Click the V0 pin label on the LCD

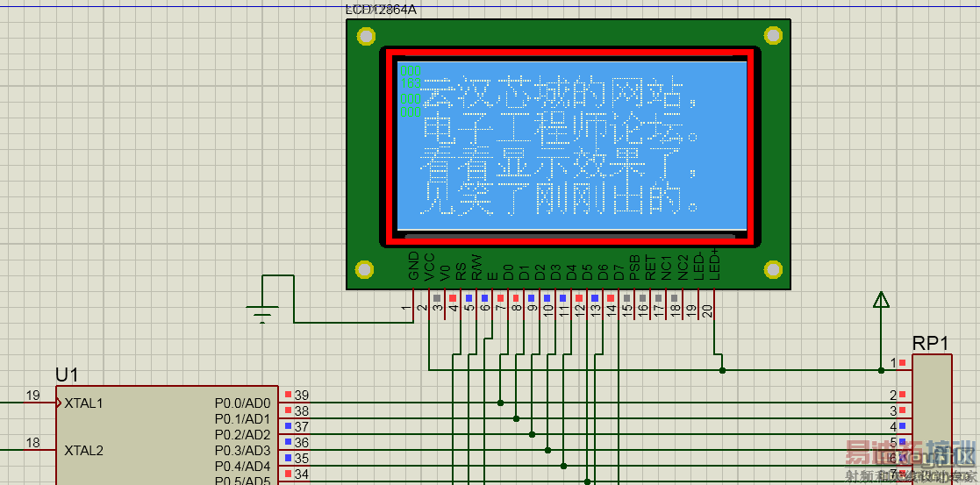pos(445,271)
